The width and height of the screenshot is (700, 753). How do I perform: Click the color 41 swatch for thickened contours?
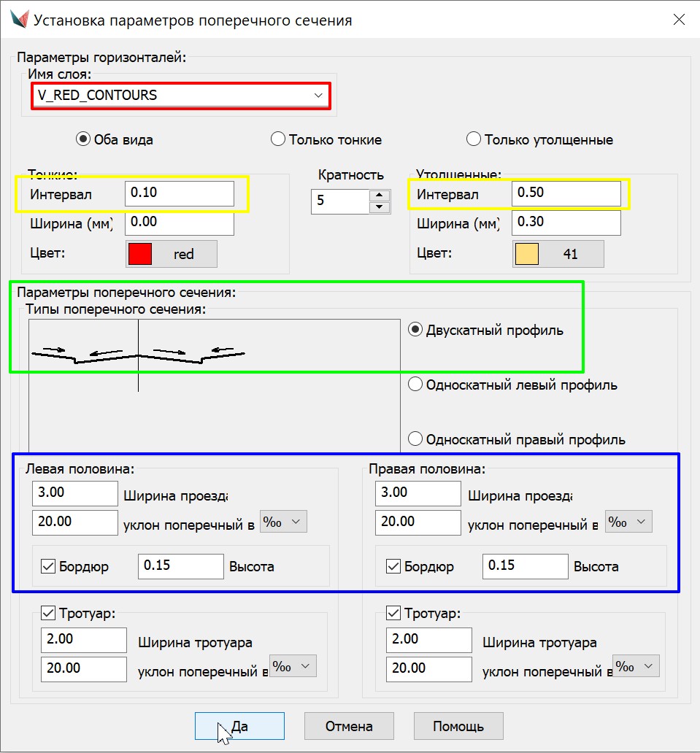click(x=527, y=254)
